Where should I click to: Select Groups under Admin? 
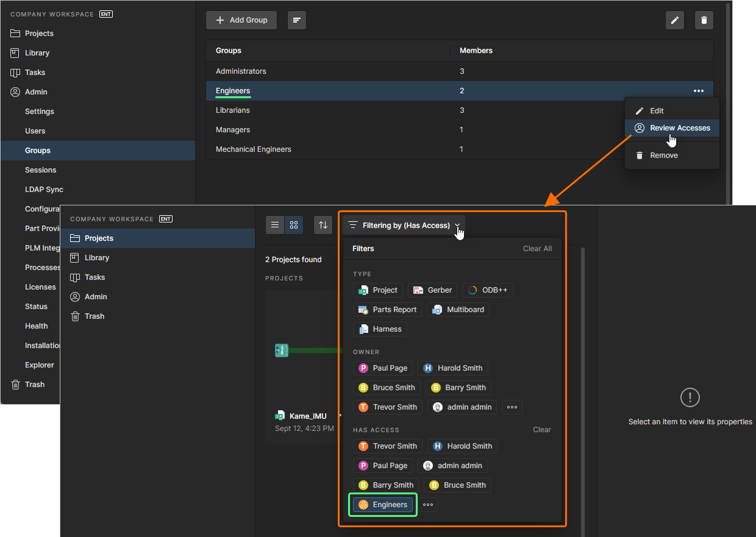(x=98, y=151)
